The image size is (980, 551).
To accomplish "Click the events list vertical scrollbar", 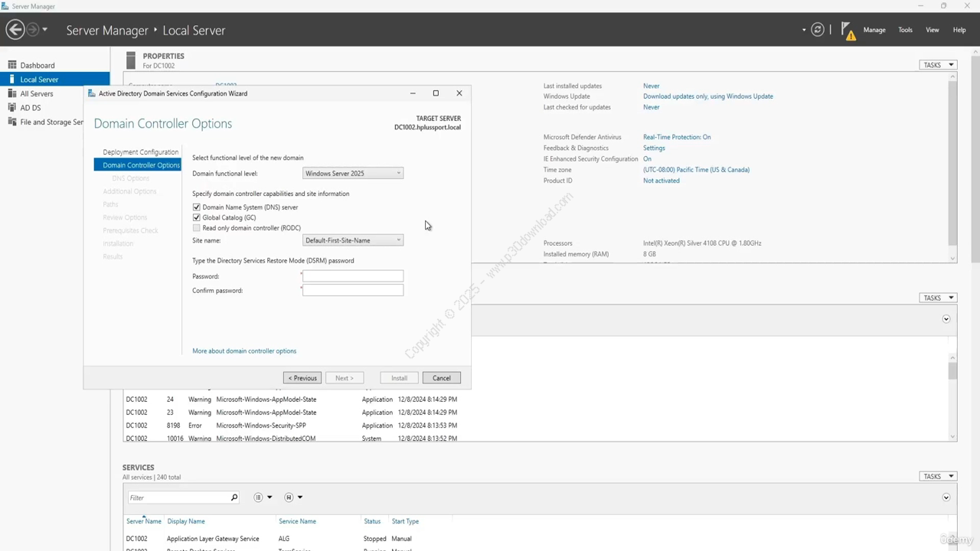I will click(x=952, y=396).
